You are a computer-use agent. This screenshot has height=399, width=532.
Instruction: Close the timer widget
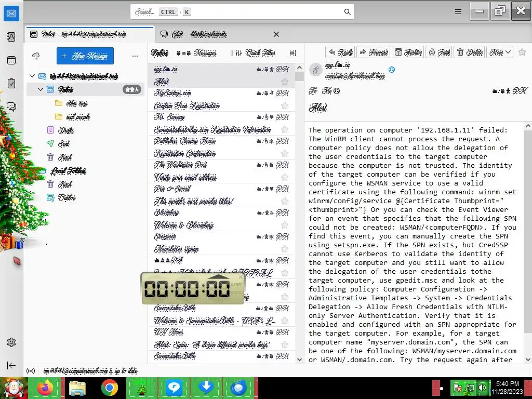(x=241, y=277)
